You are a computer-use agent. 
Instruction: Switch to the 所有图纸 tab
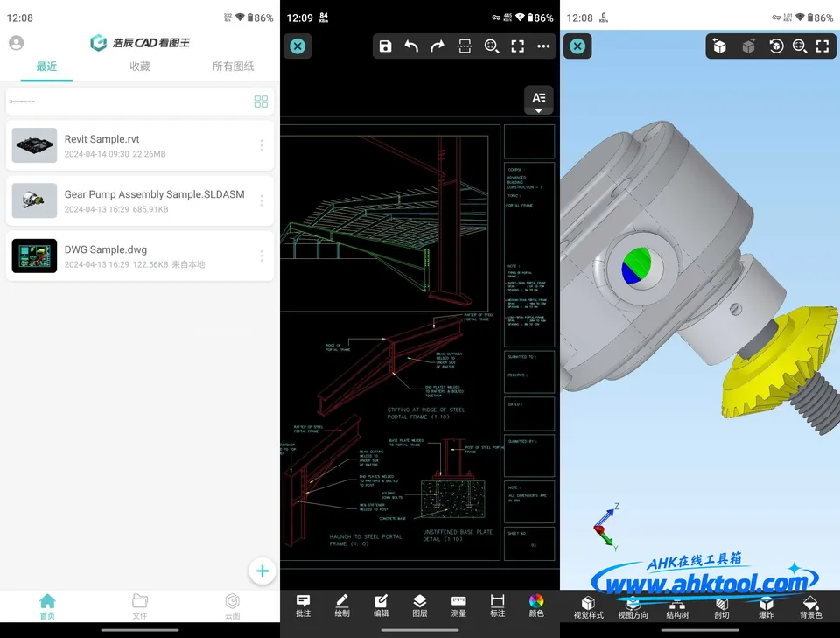tap(233, 67)
